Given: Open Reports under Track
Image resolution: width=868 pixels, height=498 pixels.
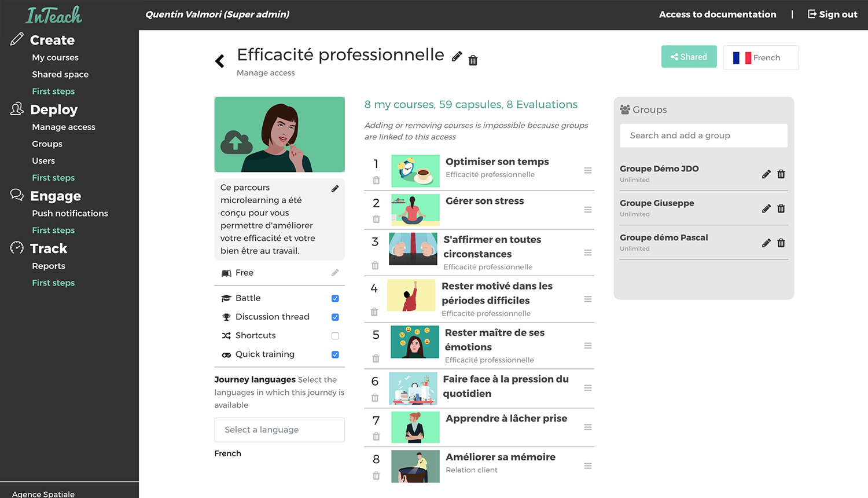Looking at the screenshot, I should 49,266.
